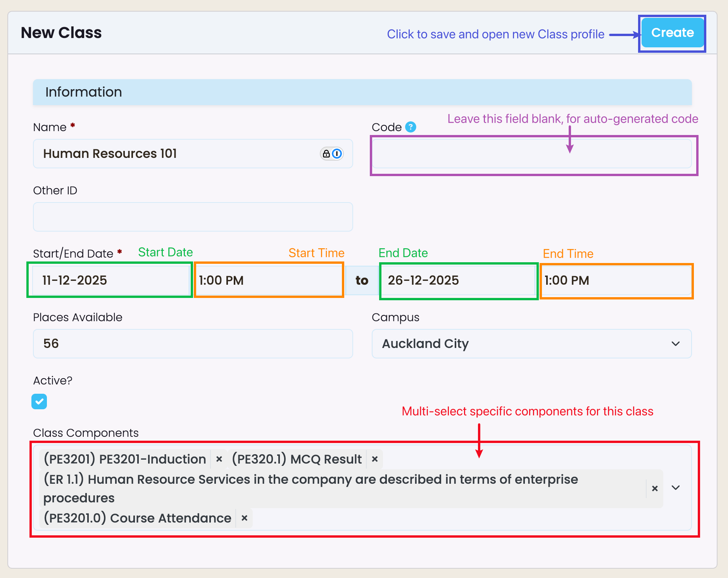This screenshot has height=578, width=728.
Task: Focus the empty Code input field
Action: point(531,154)
